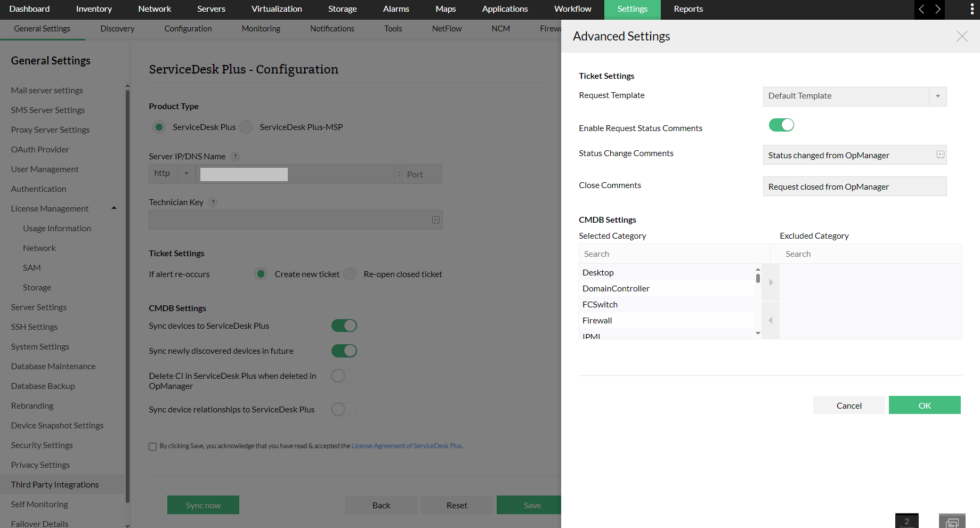This screenshot has height=528, width=980.
Task: Click the left arrow to restore excluded category
Action: (770, 320)
